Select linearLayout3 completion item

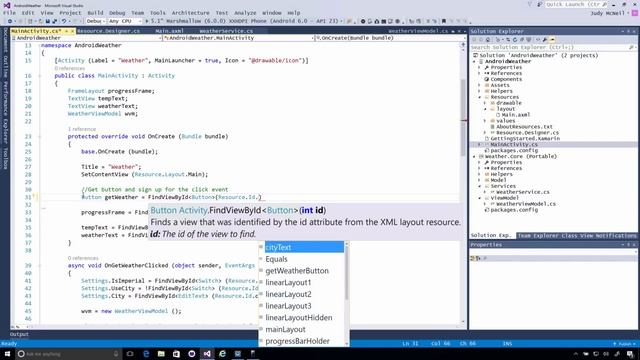(302, 306)
